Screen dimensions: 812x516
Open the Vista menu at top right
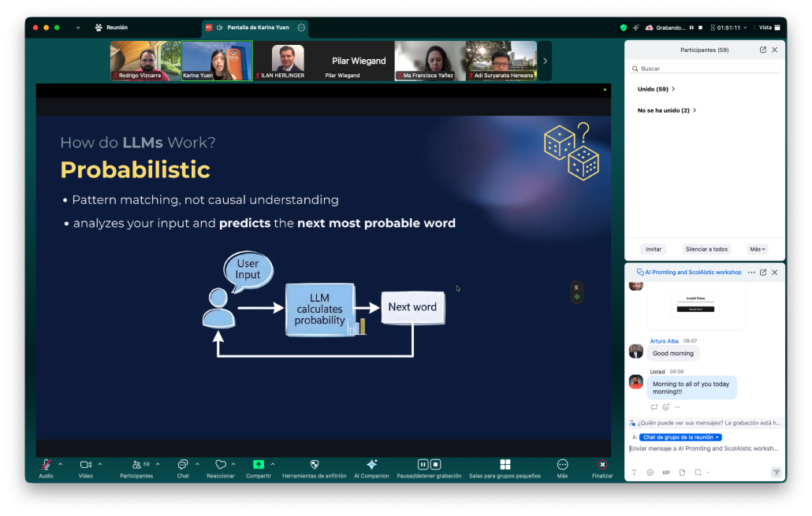point(769,28)
